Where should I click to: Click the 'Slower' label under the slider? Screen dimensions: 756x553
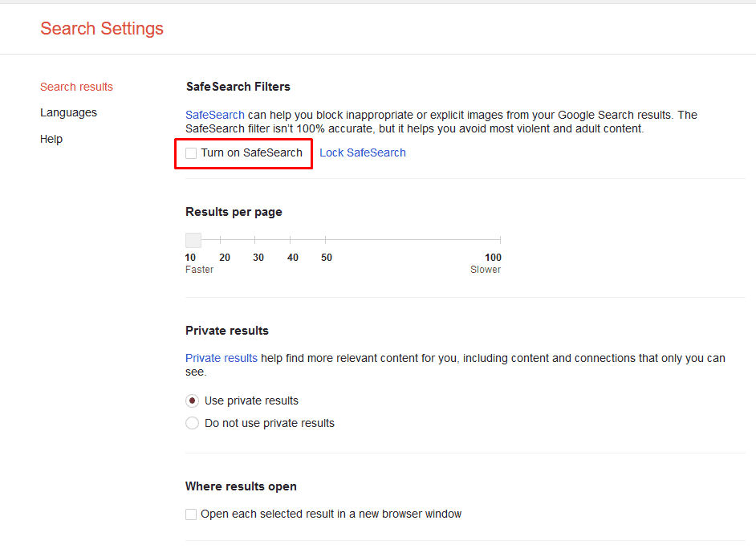(486, 270)
